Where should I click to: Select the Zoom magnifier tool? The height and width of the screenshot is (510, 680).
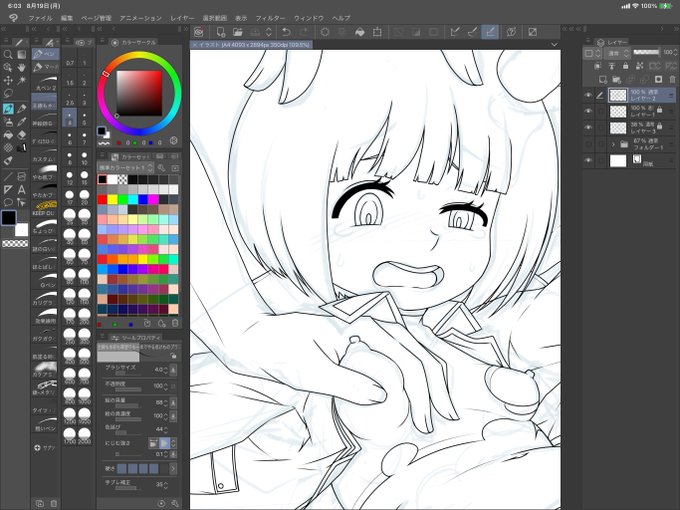8,55
